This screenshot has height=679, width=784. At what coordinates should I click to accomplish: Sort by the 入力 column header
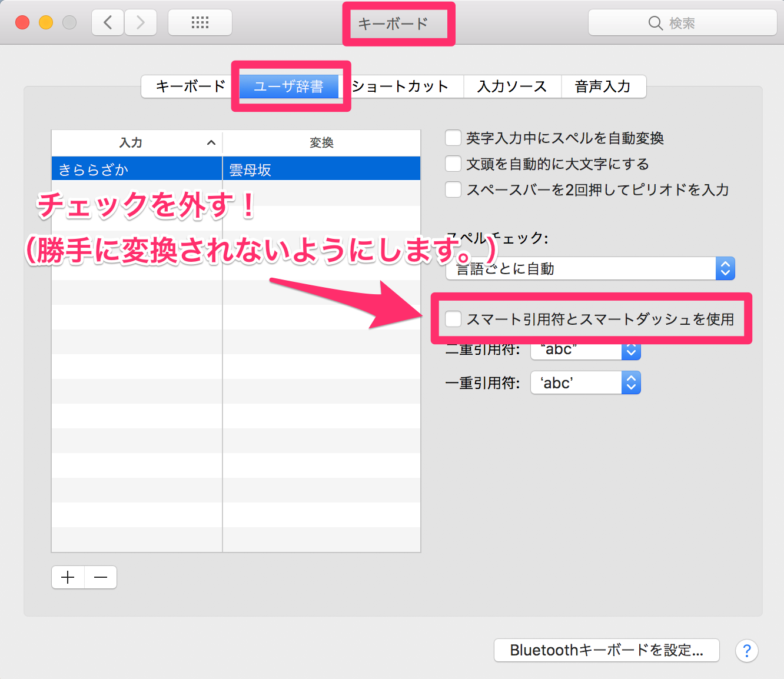(137, 143)
